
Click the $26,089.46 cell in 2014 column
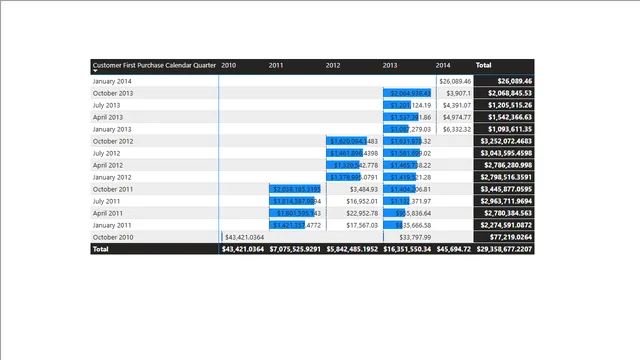pyautogui.click(x=455, y=81)
